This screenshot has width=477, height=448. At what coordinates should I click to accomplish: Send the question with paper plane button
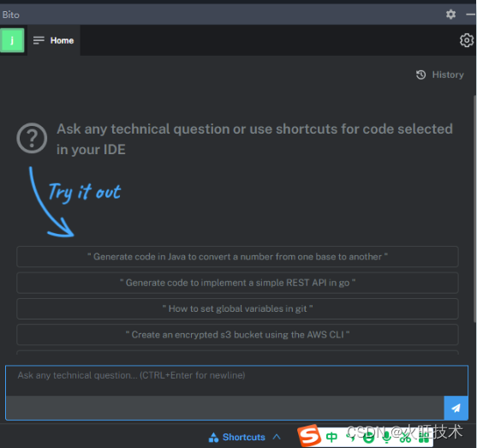(x=456, y=408)
